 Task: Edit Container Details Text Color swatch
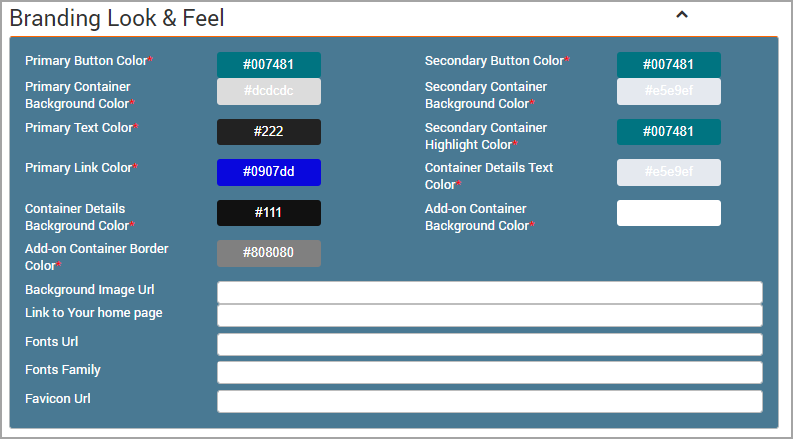tap(669, 172)
